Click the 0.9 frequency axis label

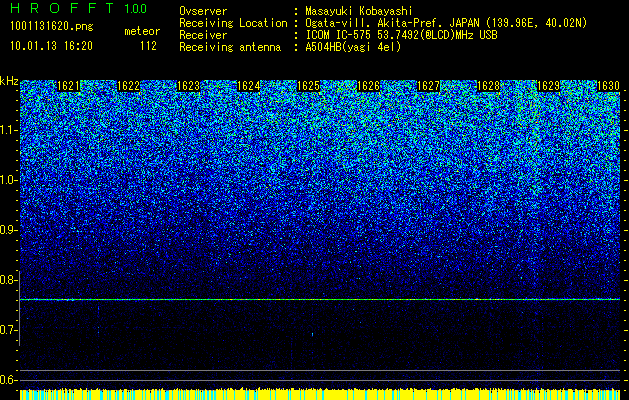8,230
